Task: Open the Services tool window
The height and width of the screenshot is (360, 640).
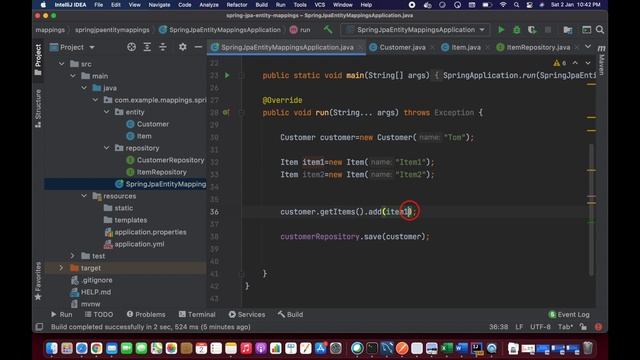Action: 247,314
